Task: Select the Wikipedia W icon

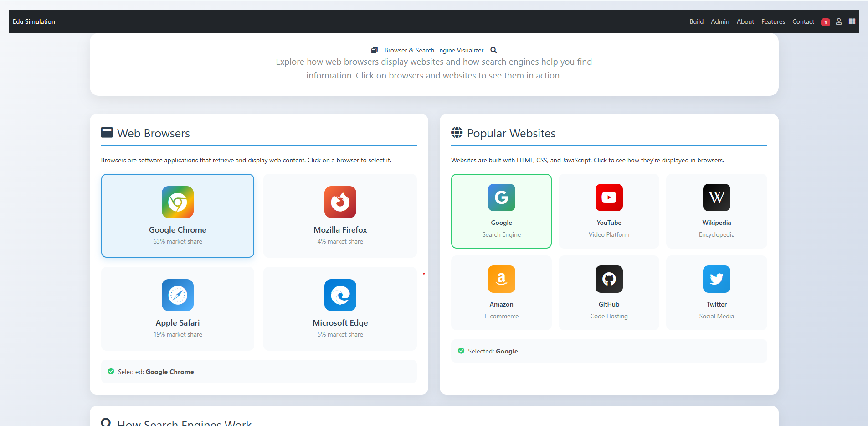Action: (x=717, y=197)
